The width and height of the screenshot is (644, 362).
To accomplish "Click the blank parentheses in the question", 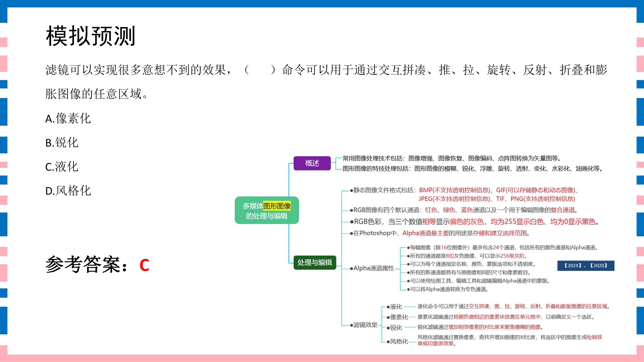I will [260, 70].
